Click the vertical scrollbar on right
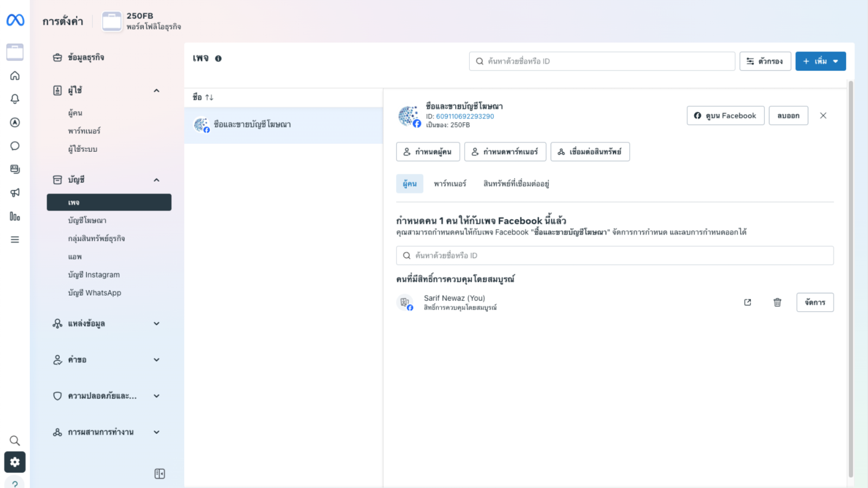 pos(851,271)
